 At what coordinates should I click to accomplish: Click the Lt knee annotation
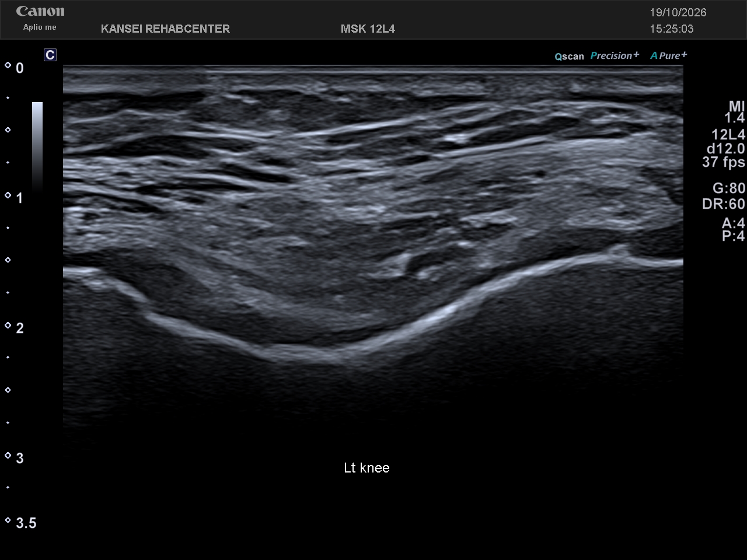click(x=366, y=468)
